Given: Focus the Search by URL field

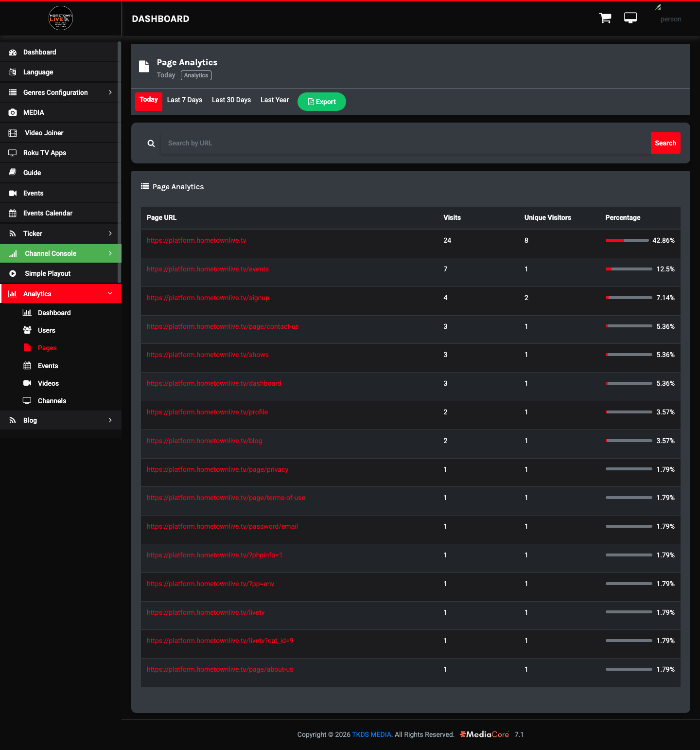Looking at the screenshot, I should 406,143.
